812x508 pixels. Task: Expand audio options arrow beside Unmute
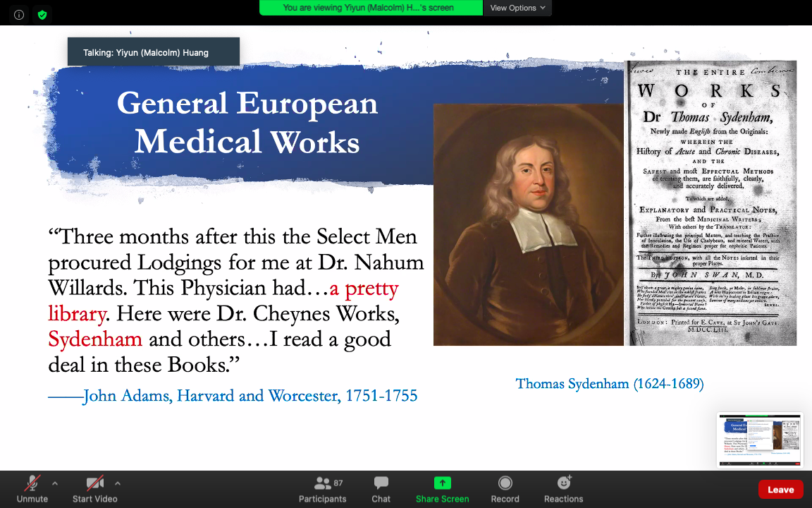[x=55, y=483]
